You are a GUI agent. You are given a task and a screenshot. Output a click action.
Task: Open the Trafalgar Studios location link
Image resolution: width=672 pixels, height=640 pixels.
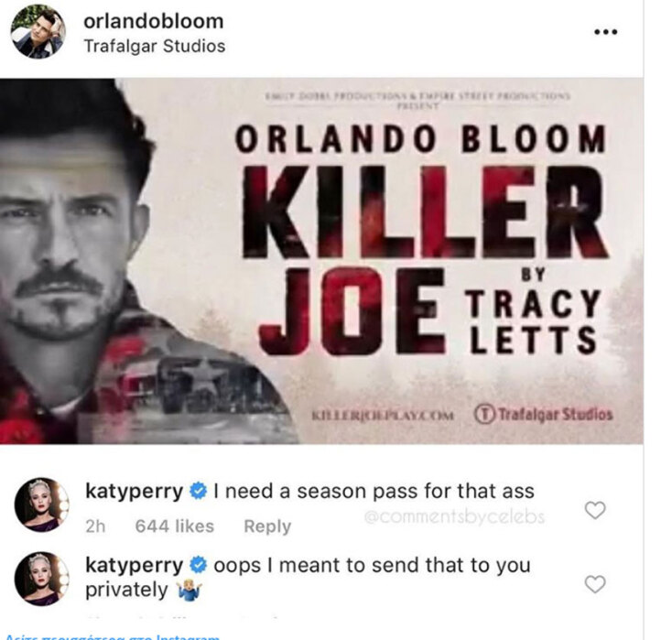coord(155,47)
